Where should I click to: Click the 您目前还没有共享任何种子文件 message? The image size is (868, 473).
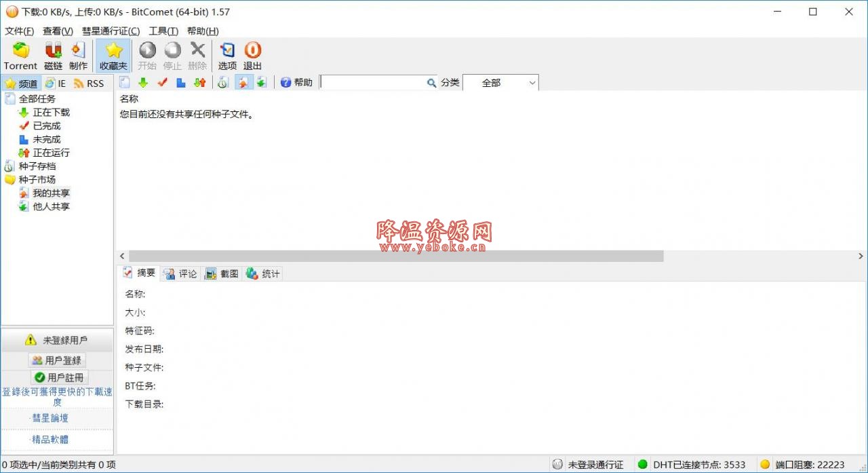point(186,115)
